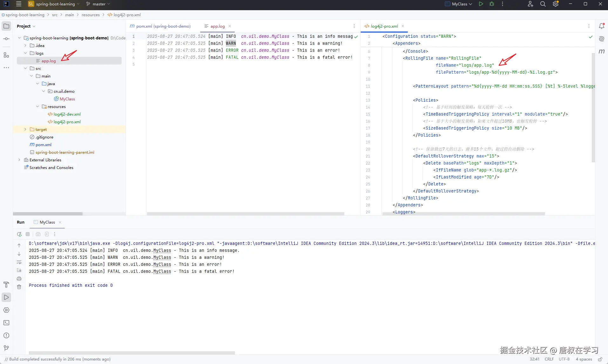The height and width of the screenshot is (364, 608).
Task: Collapse the src folder
Action: pyautogui.click(x=25, y=68)
